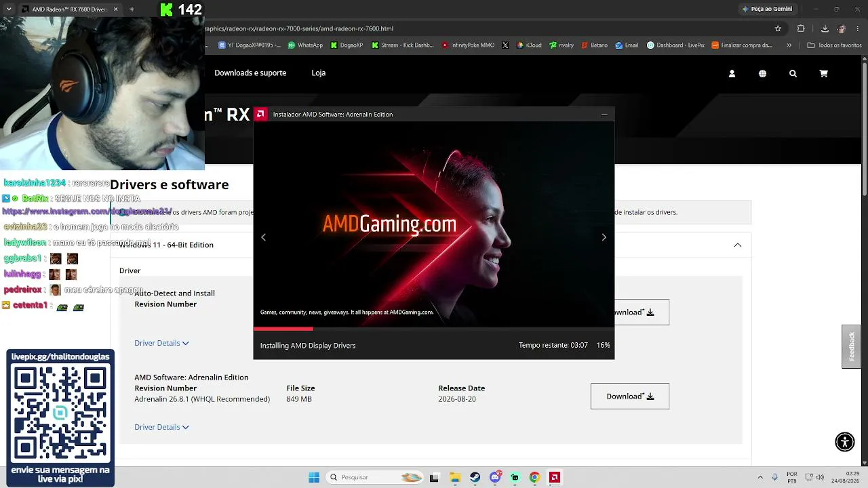
Task: Open the green app icon next to Discord
Action: click(515, 477)
